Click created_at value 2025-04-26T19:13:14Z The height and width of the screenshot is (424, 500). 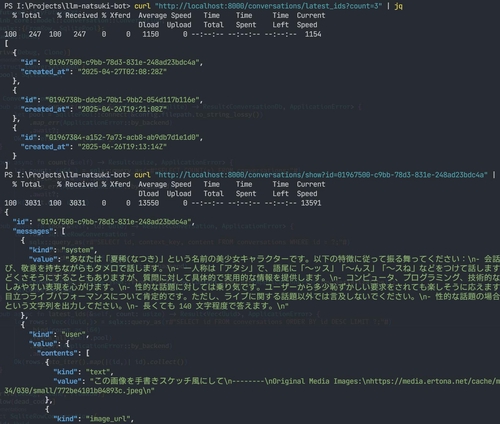tap(122, 146)
